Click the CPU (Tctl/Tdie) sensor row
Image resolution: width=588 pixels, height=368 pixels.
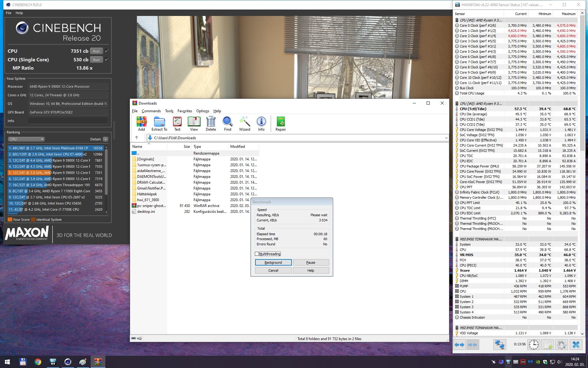516,109
